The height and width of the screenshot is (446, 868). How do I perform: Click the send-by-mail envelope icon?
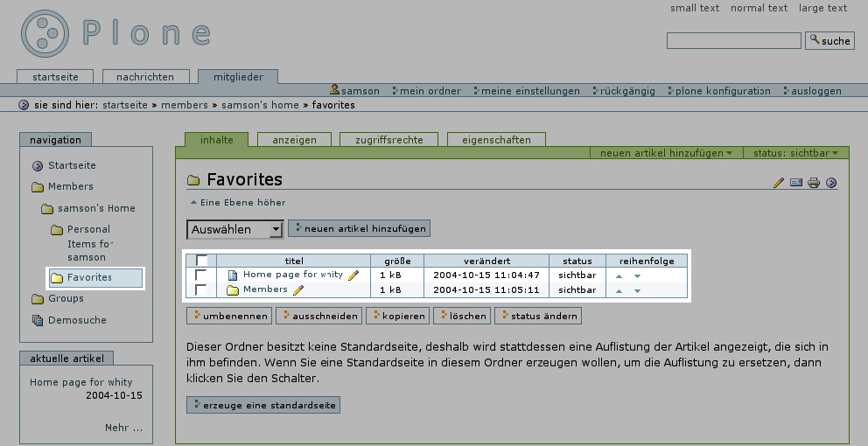pos(796,183)
